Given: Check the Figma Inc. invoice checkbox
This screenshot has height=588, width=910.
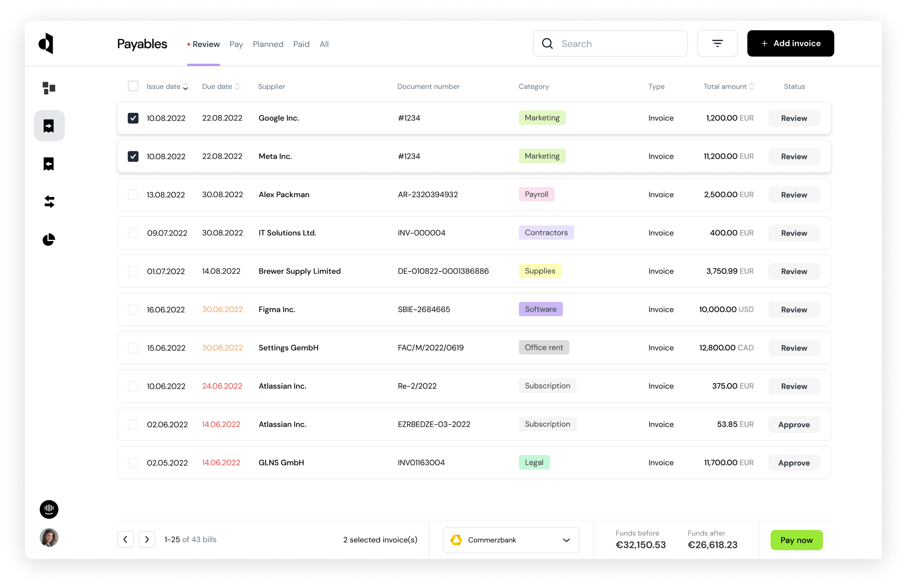Looking at the screenshot, I should (133, 309).
